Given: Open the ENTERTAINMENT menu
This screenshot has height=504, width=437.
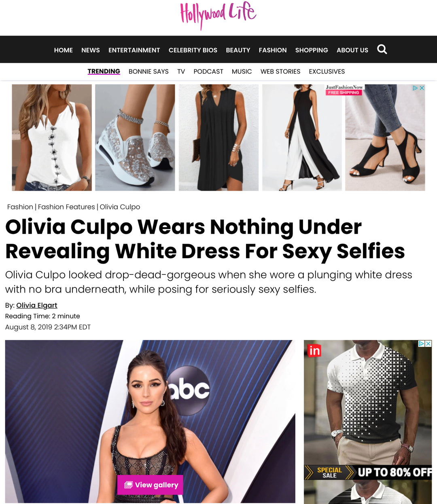Looking at the screenshot, I should click(134, 50).
